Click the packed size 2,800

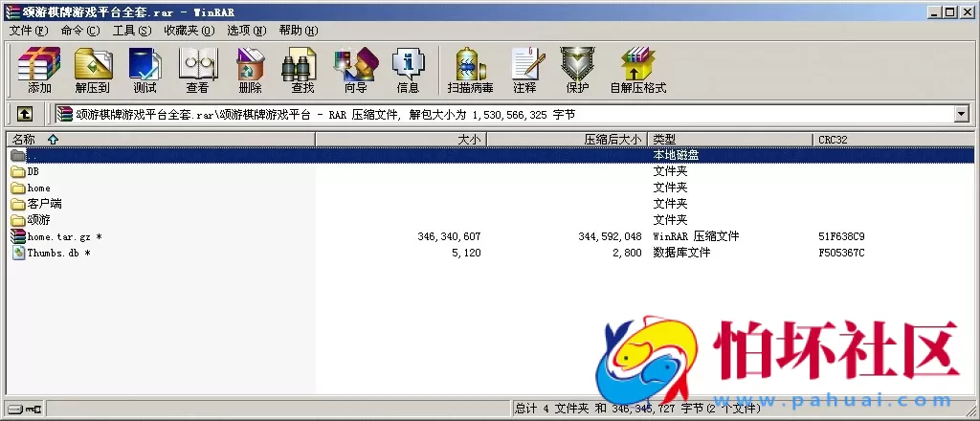(x=627, y=253)
